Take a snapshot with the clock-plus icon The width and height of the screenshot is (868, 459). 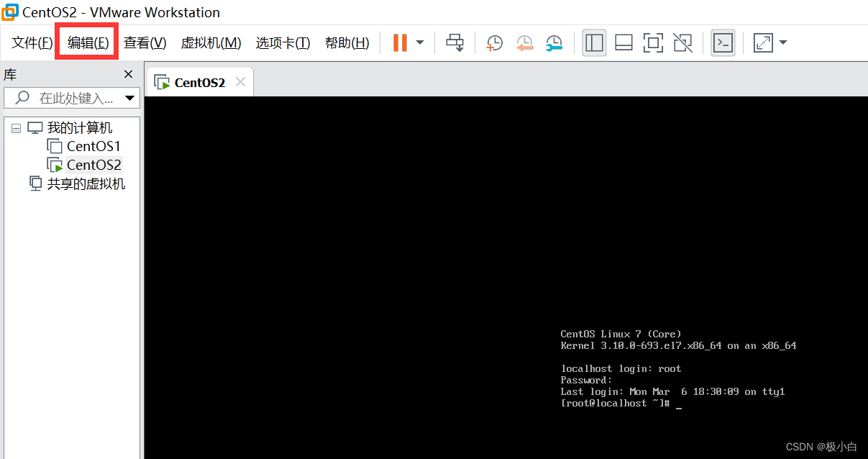[x=495, y=43]
